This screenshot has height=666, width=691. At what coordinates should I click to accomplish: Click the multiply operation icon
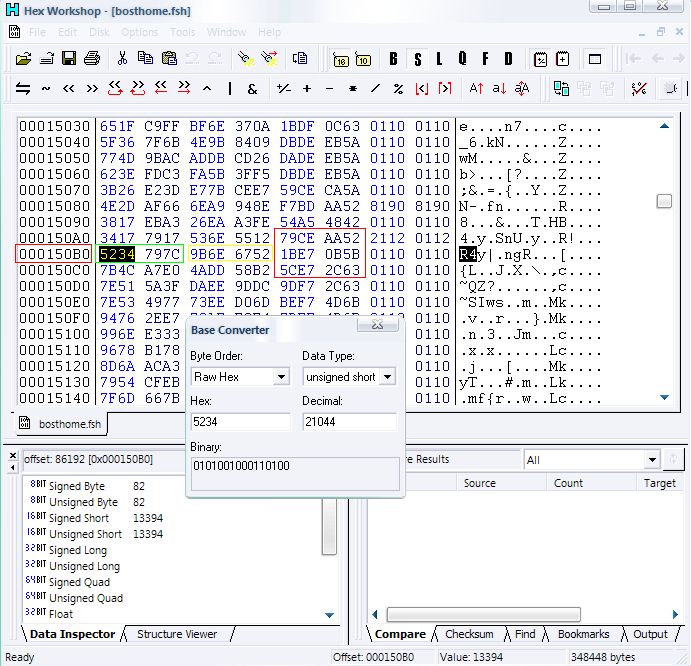click(x=353, y=89)
